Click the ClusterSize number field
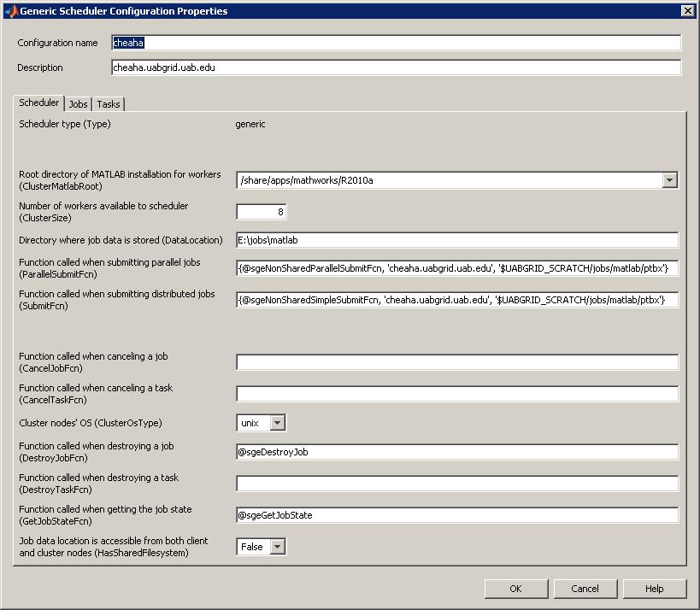The width and height of the screenshot is (700, 610). point(262,212)
